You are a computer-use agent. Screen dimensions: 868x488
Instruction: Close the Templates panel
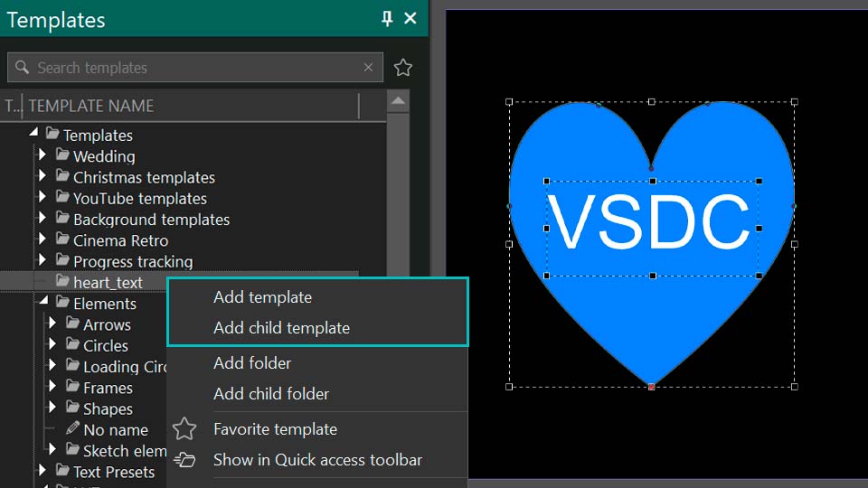tap(410, 18)
